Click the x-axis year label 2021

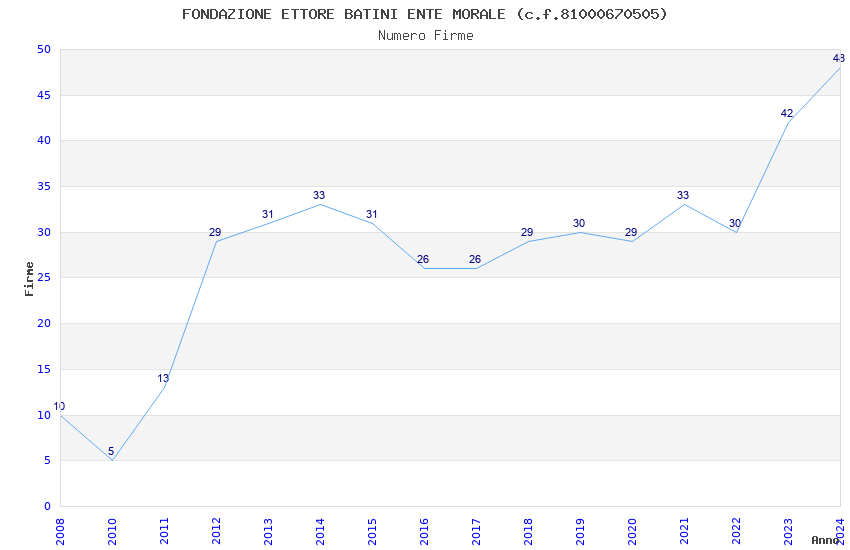[x=684, y=531]
